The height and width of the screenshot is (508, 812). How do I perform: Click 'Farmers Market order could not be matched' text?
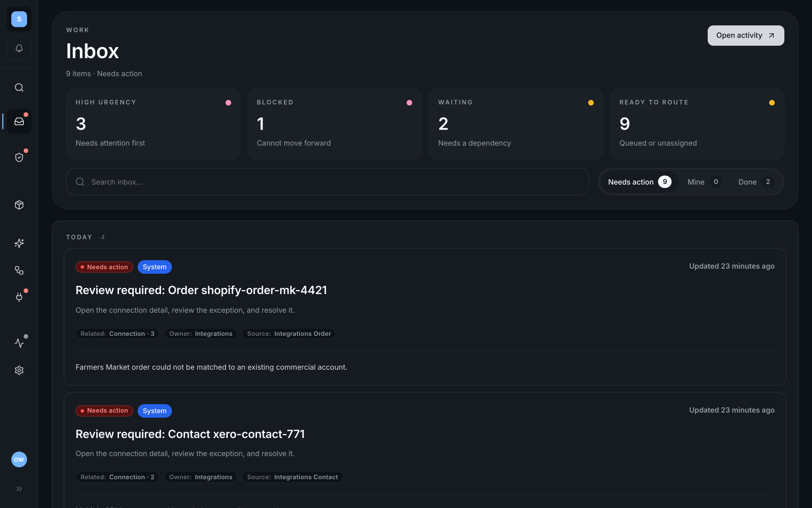[211, 367]
